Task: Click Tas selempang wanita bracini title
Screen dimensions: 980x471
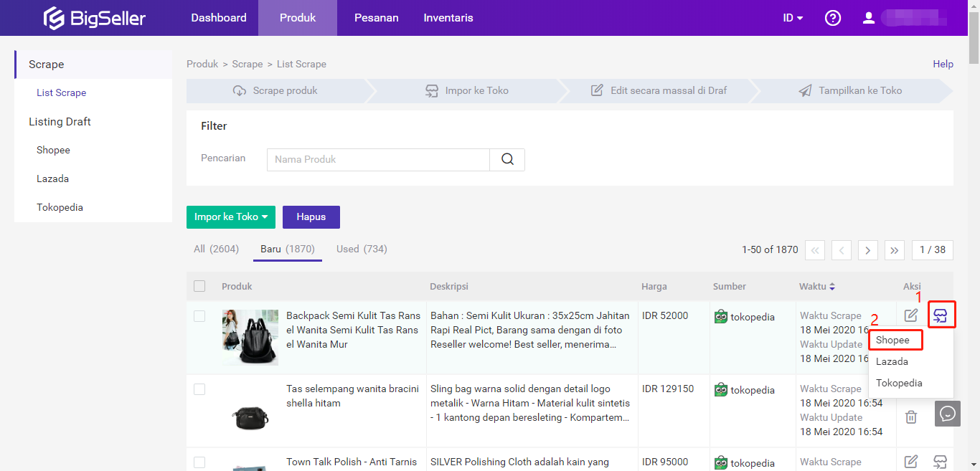Action: [x=352, y=396]
